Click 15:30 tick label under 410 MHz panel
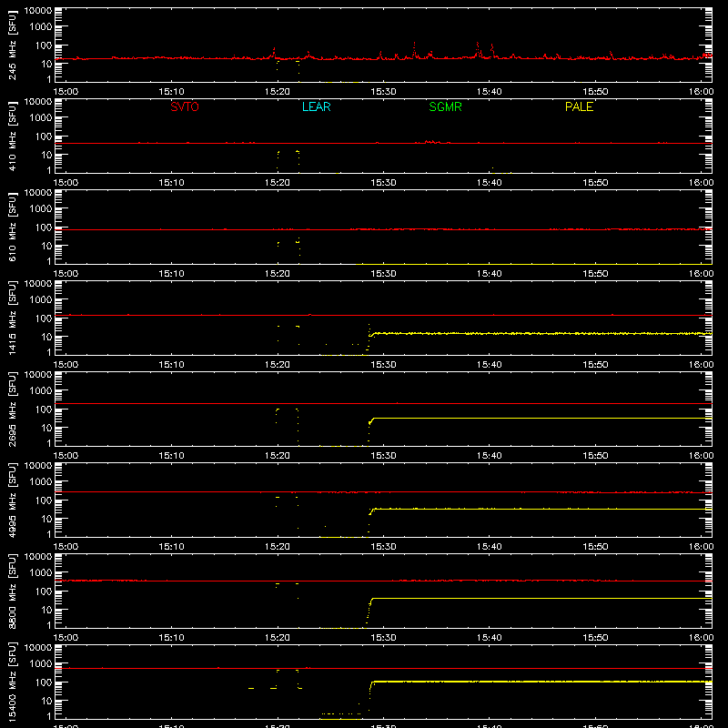The width and height of the screenshot is (728, 728). (383, 183)
